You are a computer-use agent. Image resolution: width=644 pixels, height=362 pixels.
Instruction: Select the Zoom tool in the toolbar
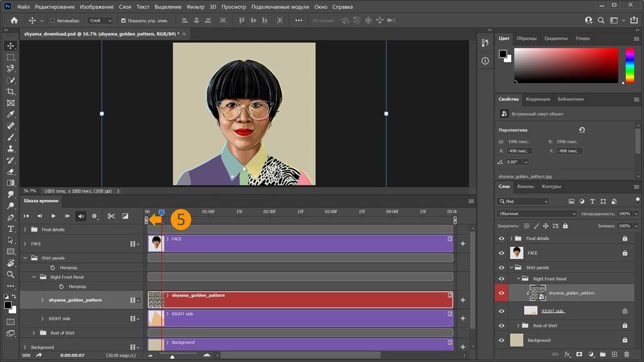[x=11, y=274]
